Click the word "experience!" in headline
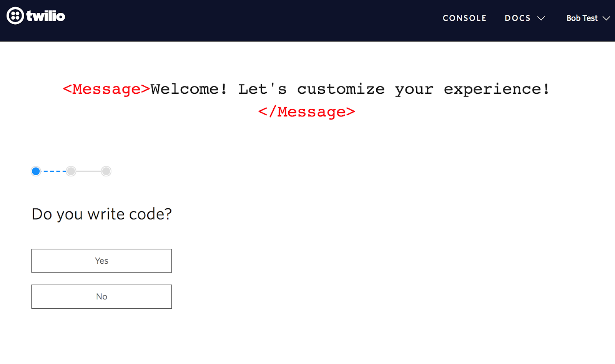 tap(497, 89)
